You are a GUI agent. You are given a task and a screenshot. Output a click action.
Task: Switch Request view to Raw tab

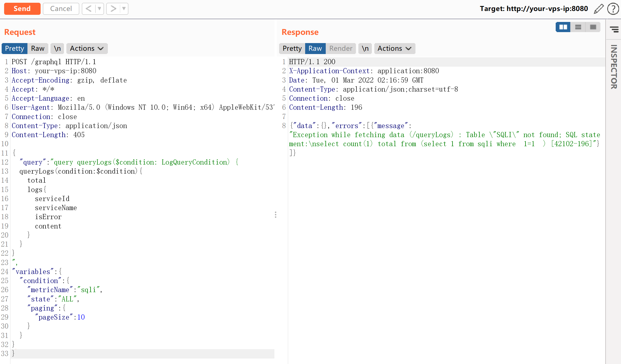pos(38,49)
